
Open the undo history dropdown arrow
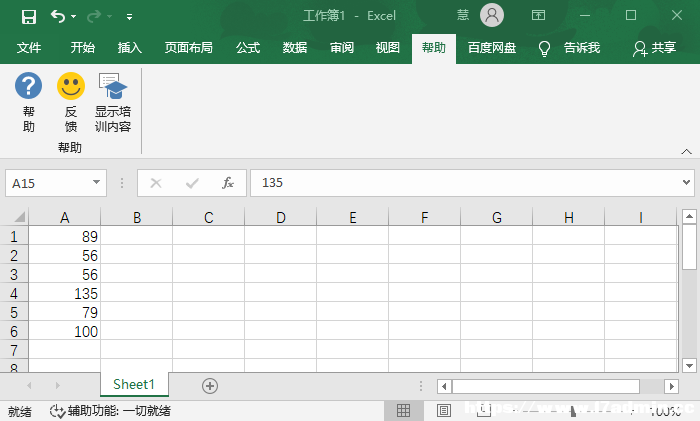[x=74, y=17]
